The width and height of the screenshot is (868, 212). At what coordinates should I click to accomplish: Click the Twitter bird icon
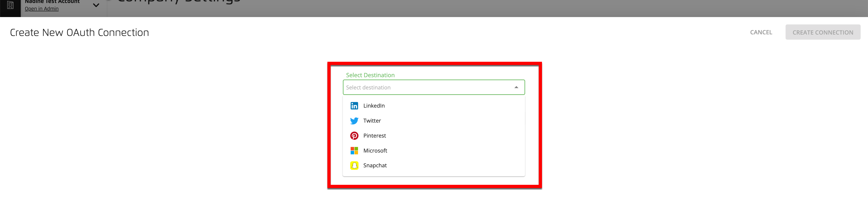click(354, 121)
